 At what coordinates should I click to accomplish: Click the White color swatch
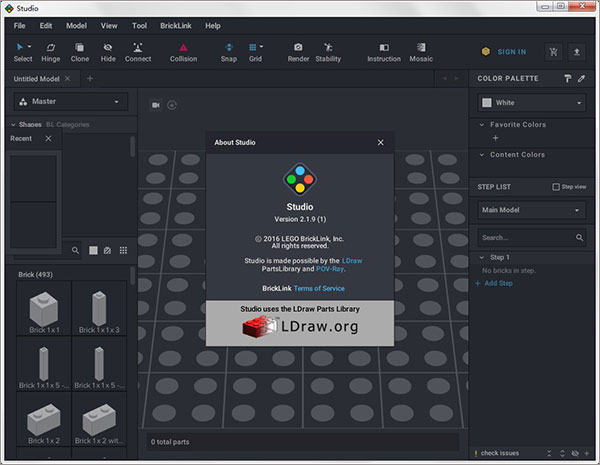click(487, 103)
